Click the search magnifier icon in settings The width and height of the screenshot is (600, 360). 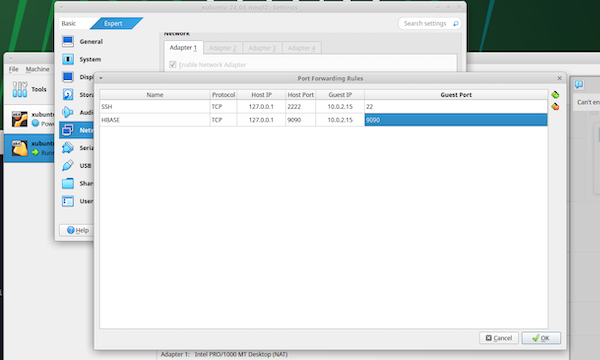click(455, 24)
